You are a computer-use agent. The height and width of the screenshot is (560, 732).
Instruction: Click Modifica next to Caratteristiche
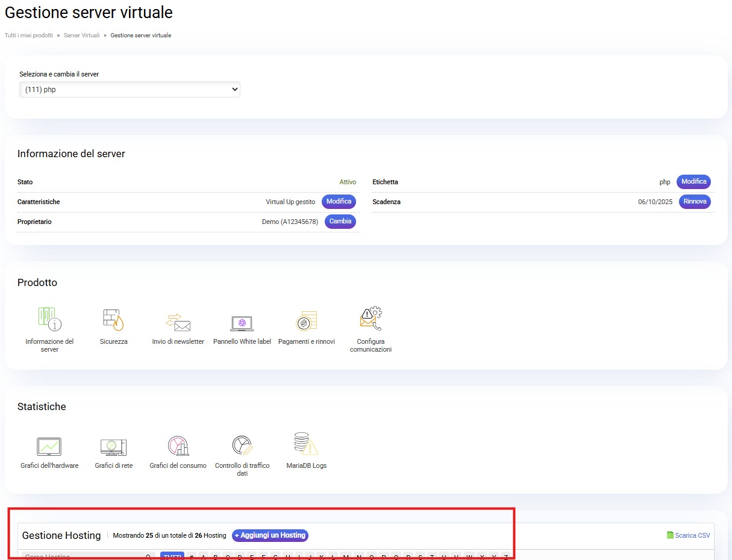click(x=339, y=202)
